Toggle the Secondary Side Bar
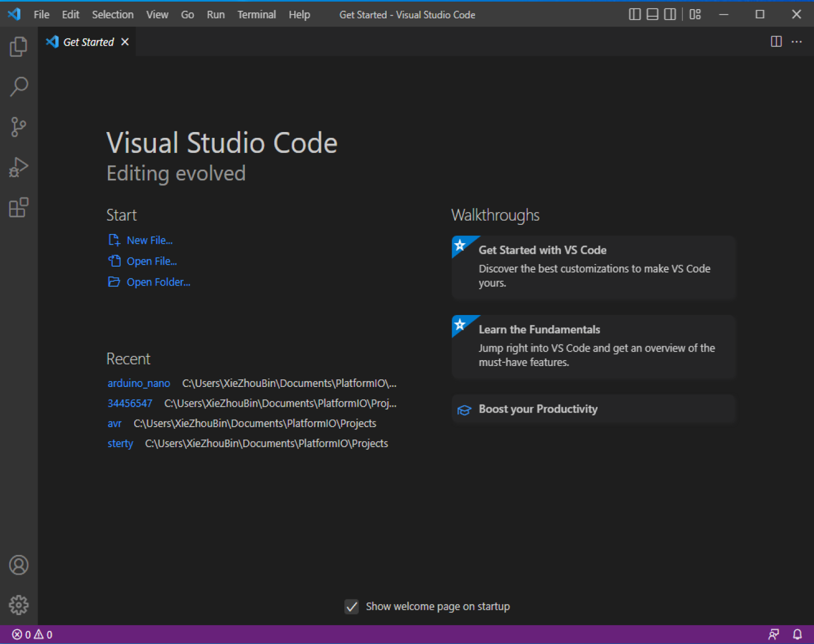The image size is (814, 644). pos(670,14)
